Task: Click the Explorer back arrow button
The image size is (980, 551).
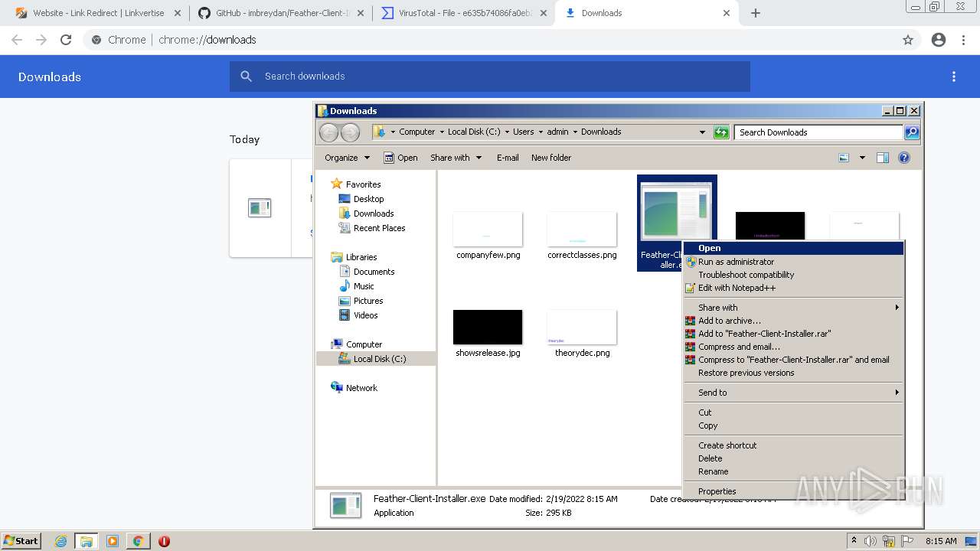Action: coord(328,132)
